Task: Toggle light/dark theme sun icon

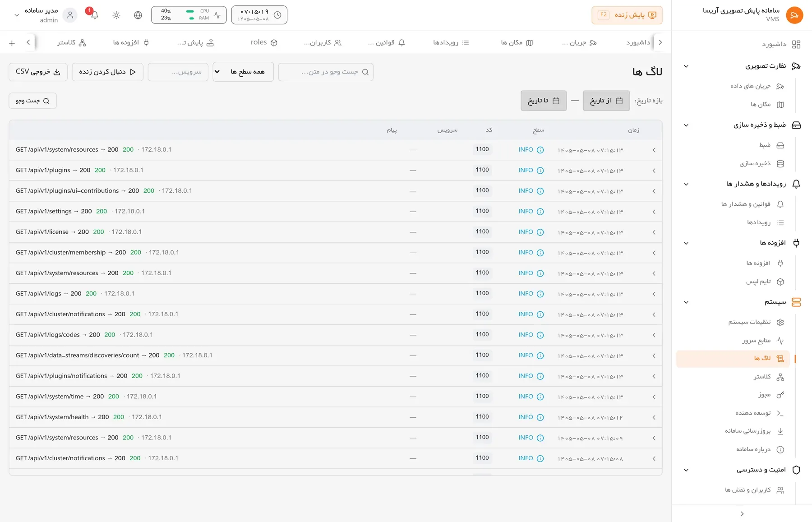Action: [x=116, y=15]
